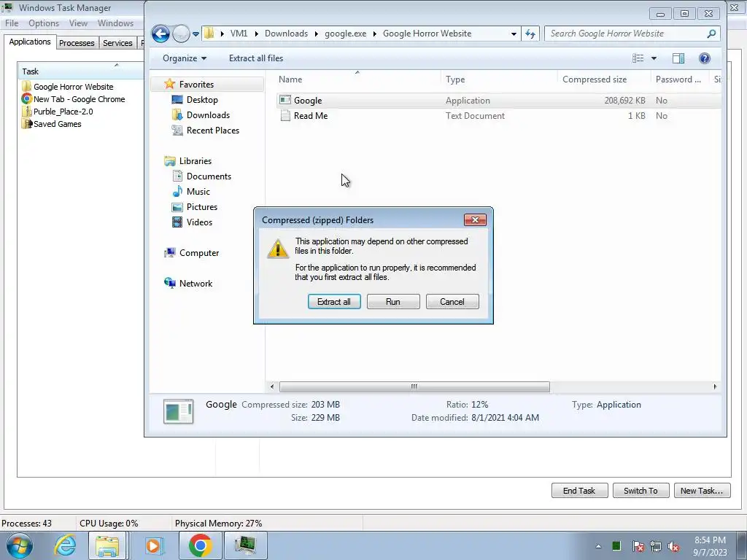Open the Videos library
Screen dimensions: 747x560
(x=199, y=222)
